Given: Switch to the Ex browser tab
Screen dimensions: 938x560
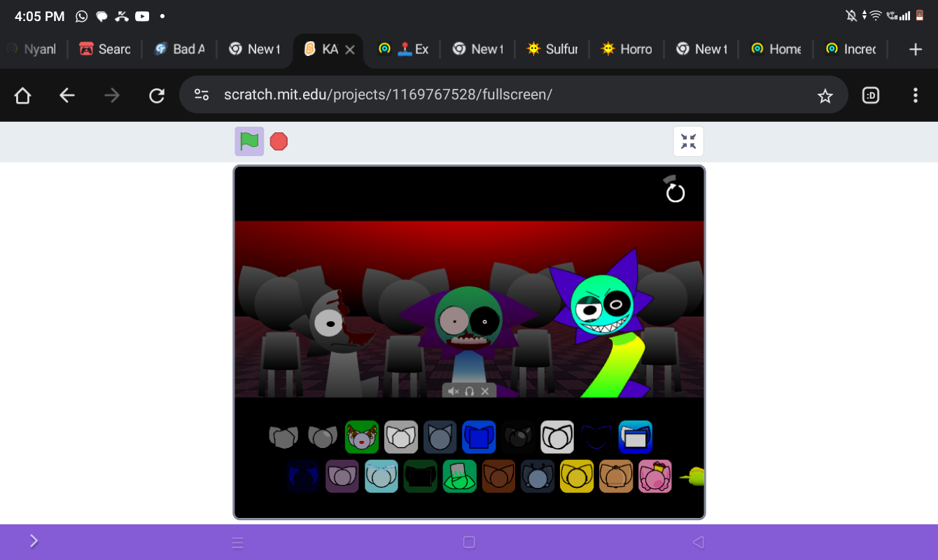Looking at the screenshot, I should coord(403,49).
